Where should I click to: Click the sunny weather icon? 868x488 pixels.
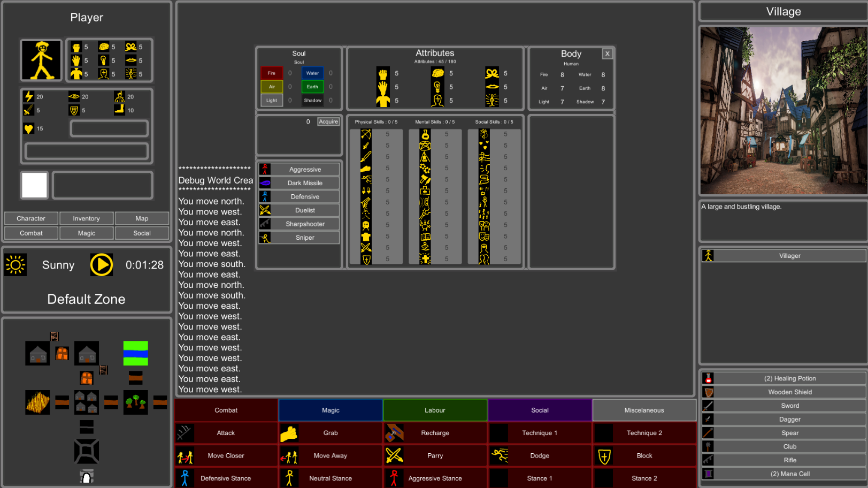(16, 265)
